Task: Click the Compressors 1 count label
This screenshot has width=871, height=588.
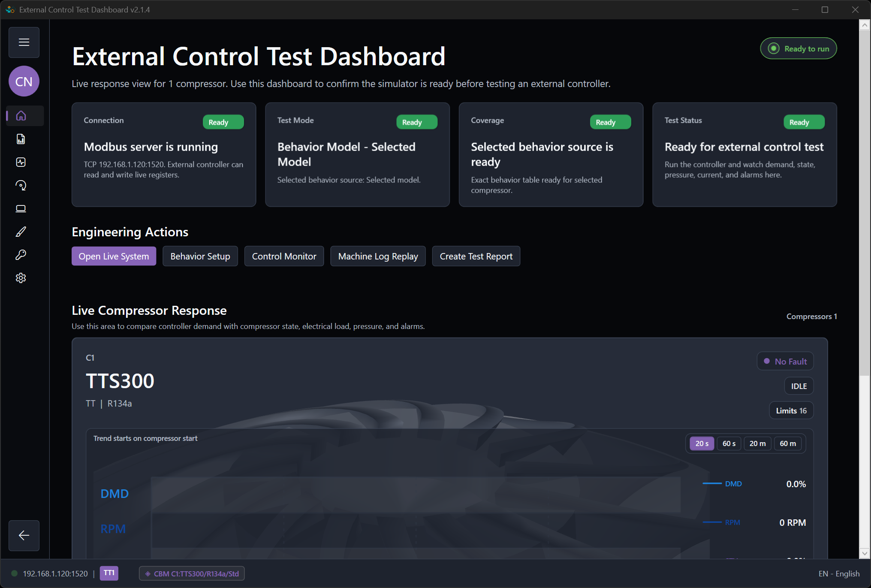Action: coord(811,316)
